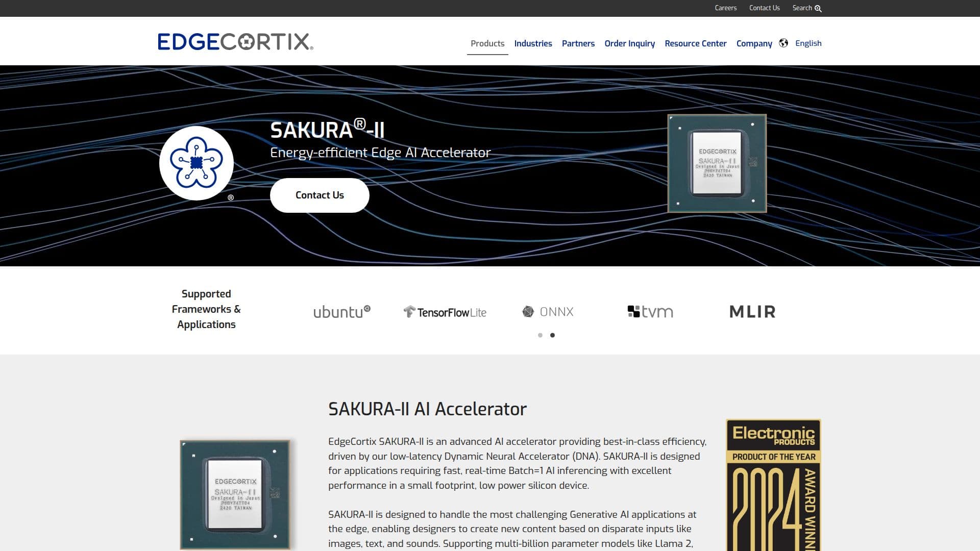The height and width of the screenshot is (551, 980).
Task: Click the MLIR logo
Action: coord(752,312)
